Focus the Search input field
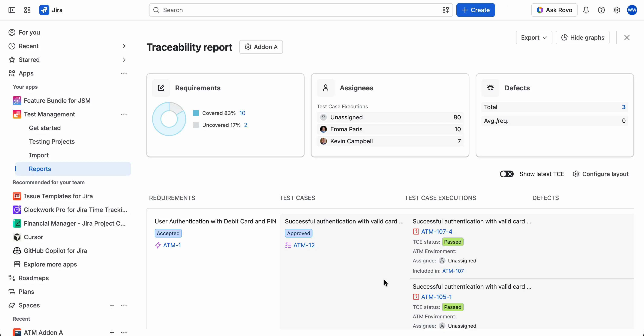The width and height of the screenshot is (644, 336). pos(301,10)
